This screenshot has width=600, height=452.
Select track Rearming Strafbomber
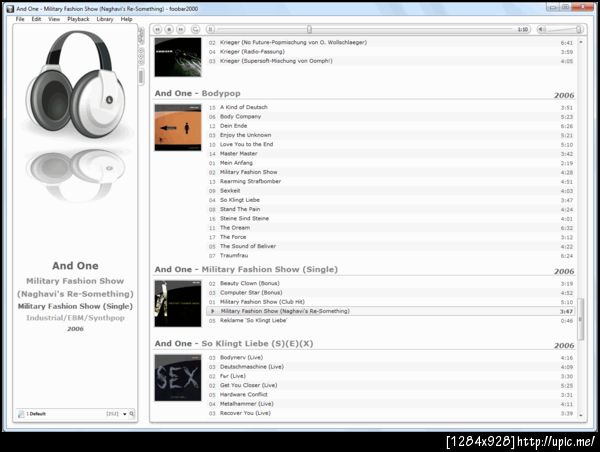(390, 181)
